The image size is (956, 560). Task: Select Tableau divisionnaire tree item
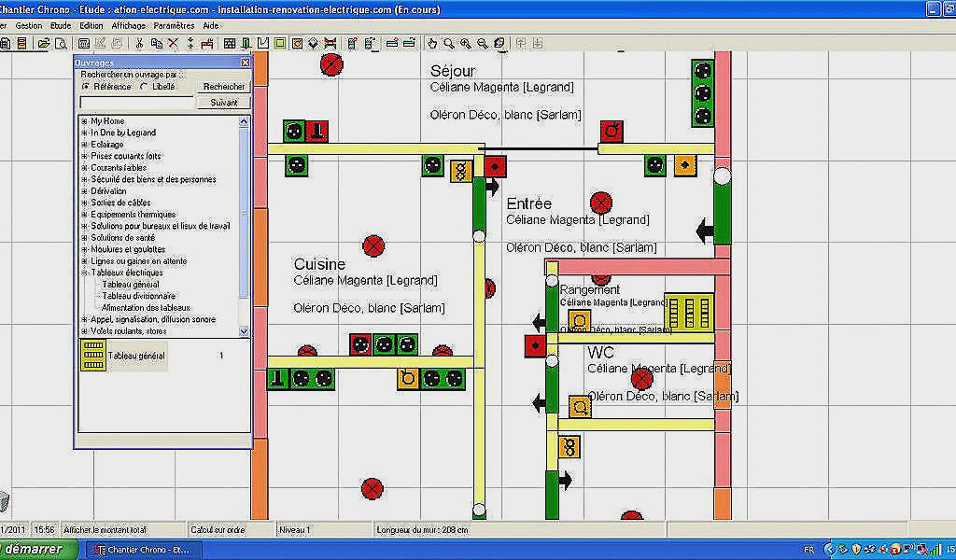click(x=138, y=296)
